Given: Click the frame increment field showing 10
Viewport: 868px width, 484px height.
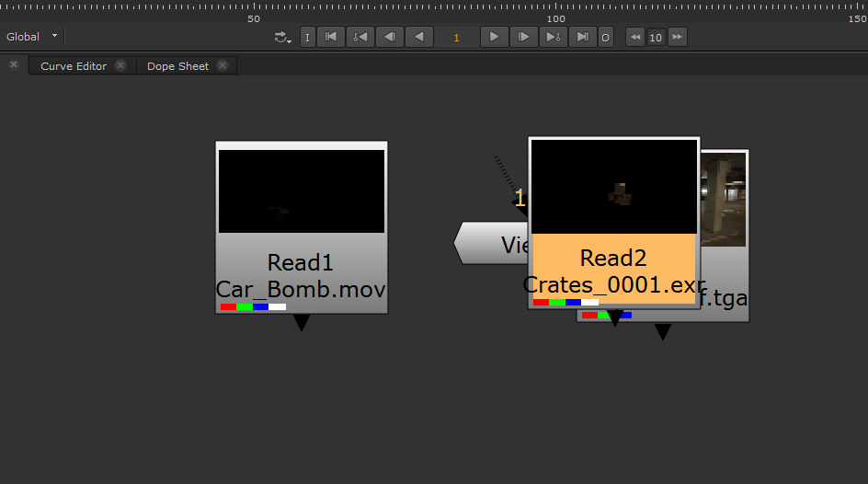Looking at the screenshot, I should [x=656, y=37].
